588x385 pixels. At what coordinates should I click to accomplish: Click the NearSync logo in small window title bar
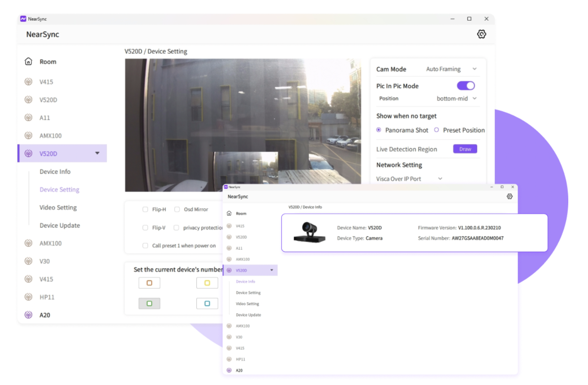(225, 187)
